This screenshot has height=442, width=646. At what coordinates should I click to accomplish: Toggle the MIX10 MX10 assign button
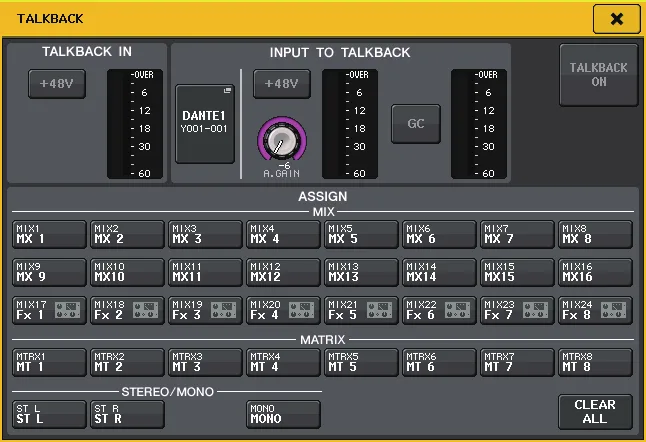127,272
